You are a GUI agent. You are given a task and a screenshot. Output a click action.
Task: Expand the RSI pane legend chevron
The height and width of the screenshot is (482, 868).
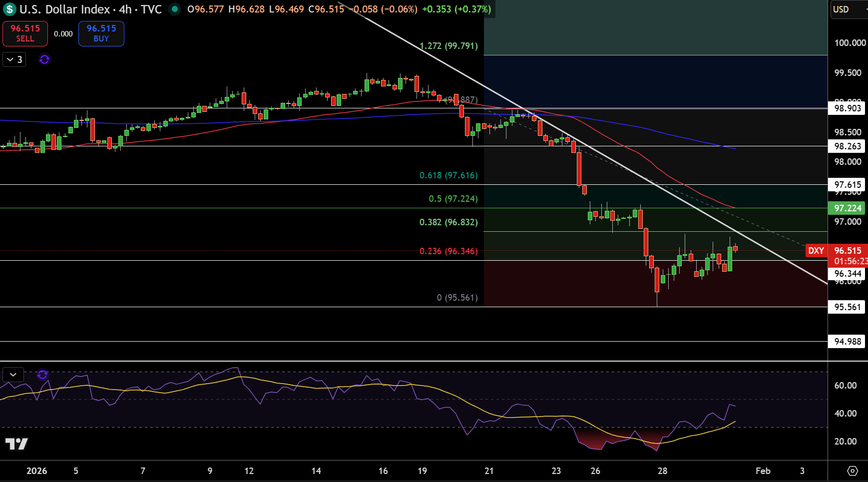13,374
